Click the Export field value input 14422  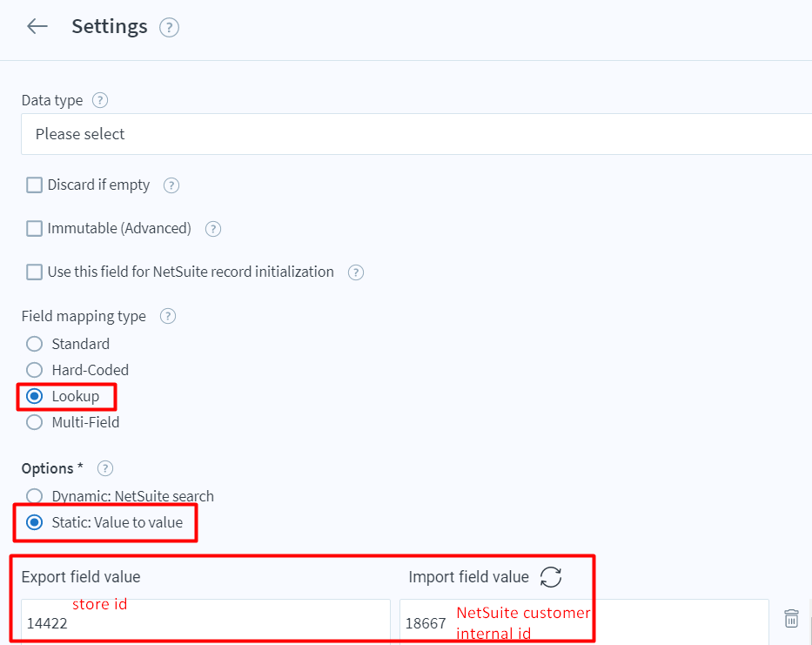click(205, 621)
